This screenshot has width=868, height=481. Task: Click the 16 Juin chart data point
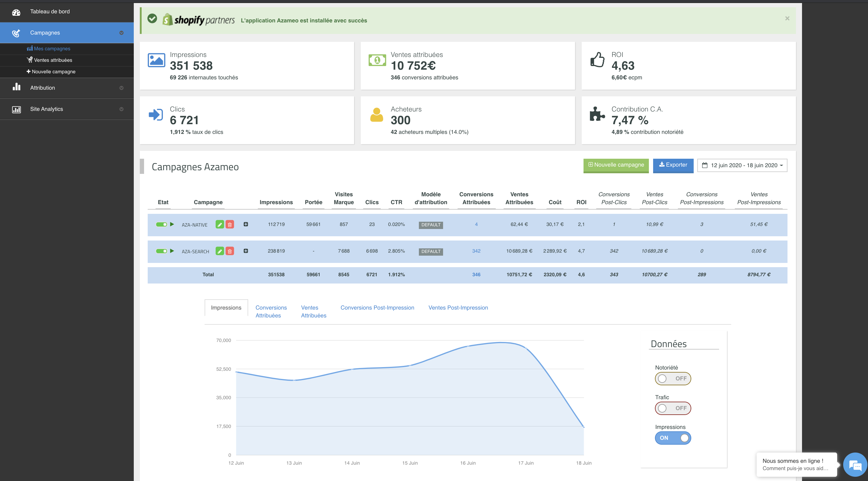coord(468,346)
